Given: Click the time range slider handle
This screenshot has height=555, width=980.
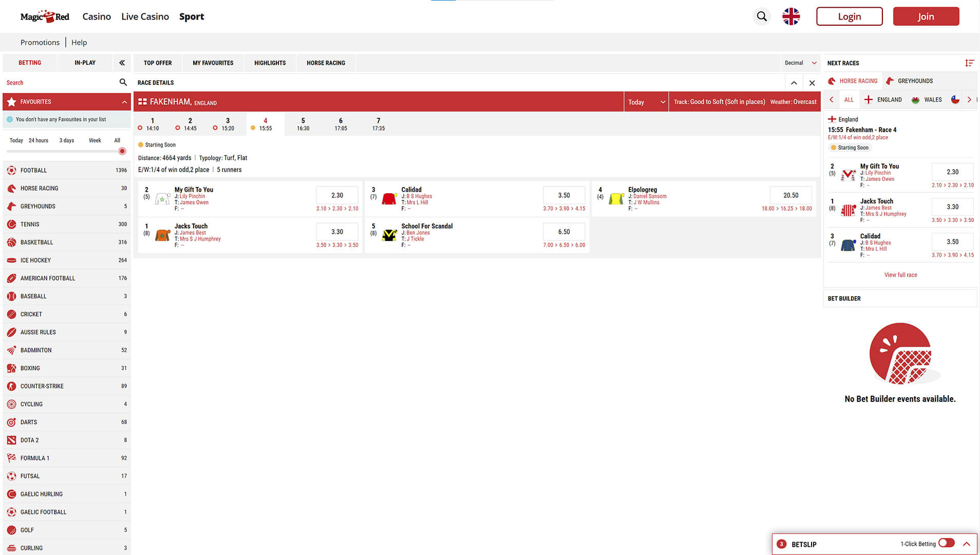Looking at the screenshot, I should 122,151.
